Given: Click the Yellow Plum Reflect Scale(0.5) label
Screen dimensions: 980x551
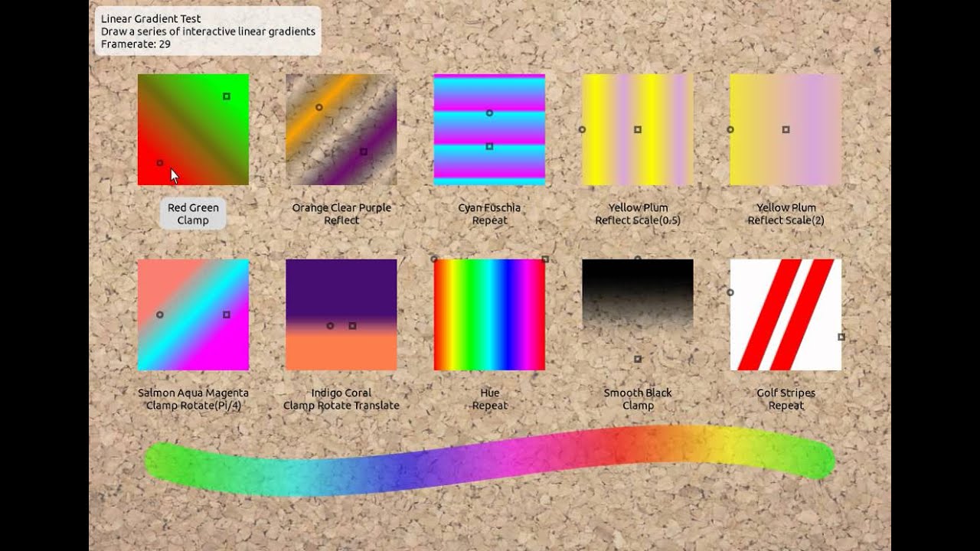Looking at the screenshot, I should pyautogui.click(x=638, y=214).
